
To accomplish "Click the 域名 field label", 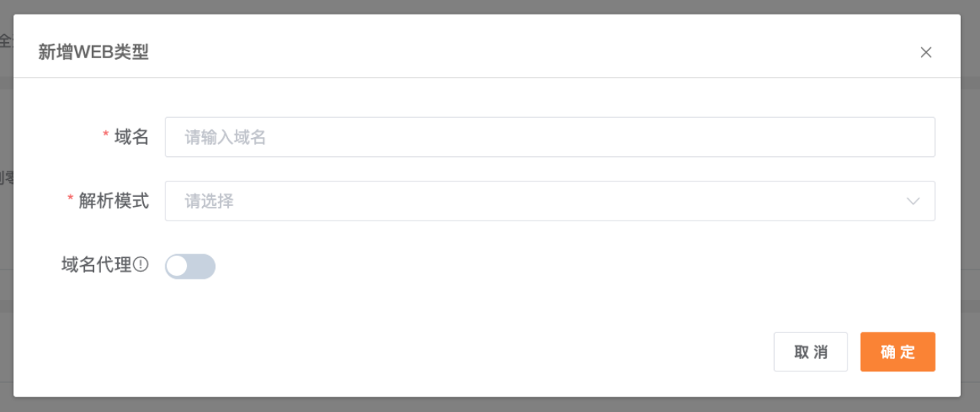I will (x=132, y=136).
